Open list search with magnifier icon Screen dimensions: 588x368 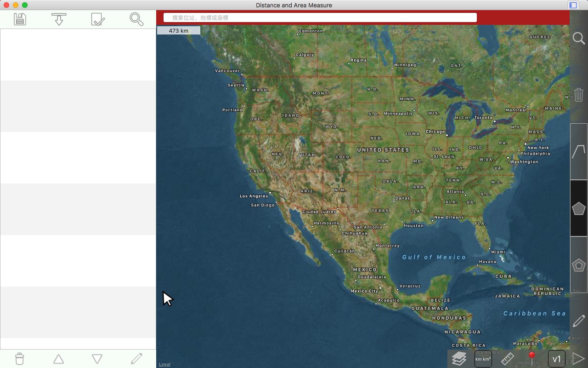point(136,19)
